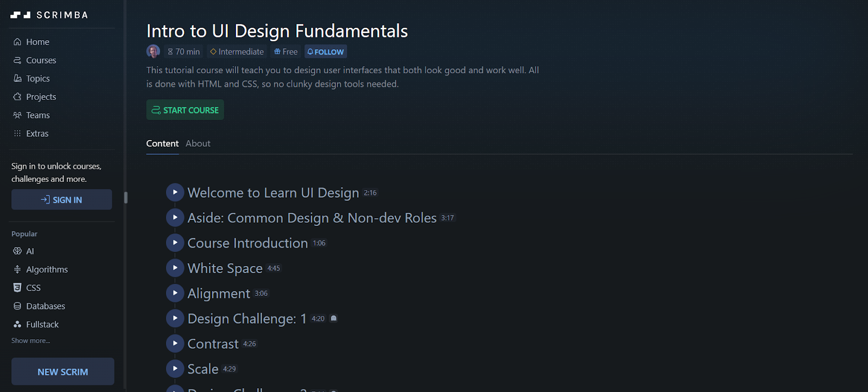Click the Sign In button
This screenshot has width=868, height=392.
click(x=62, y=200)
